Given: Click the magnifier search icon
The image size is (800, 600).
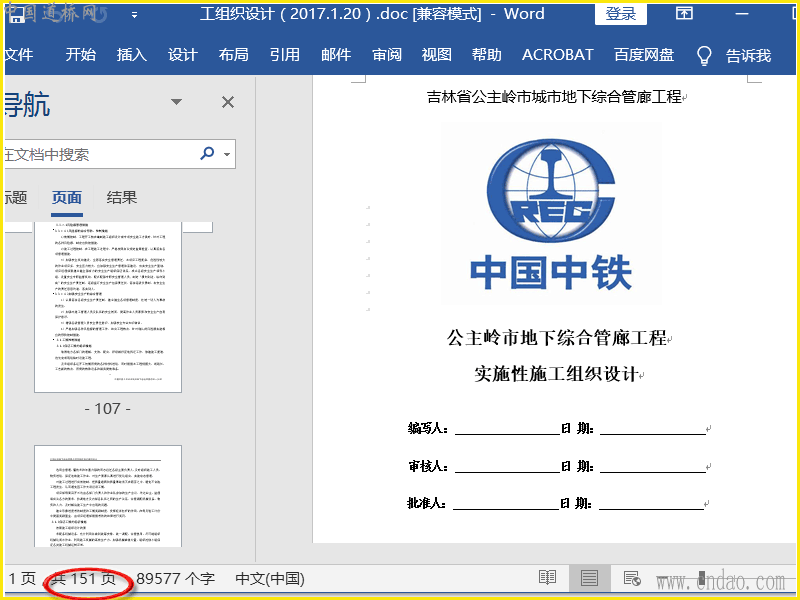Looking at the screenshot, I should point(207,153).
